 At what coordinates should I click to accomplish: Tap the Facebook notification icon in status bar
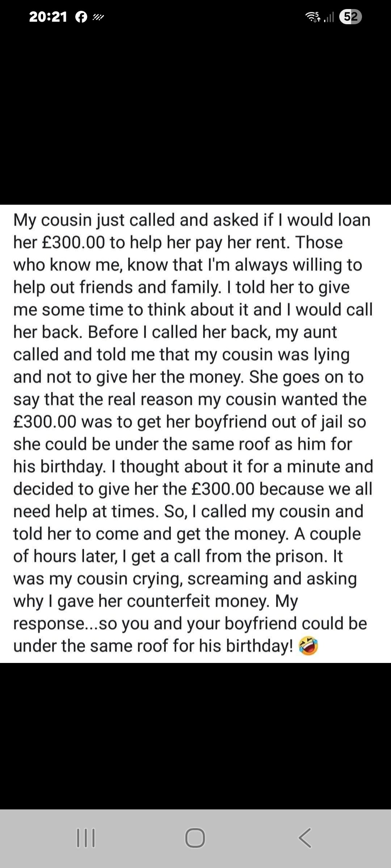click(x=81, y=17)
